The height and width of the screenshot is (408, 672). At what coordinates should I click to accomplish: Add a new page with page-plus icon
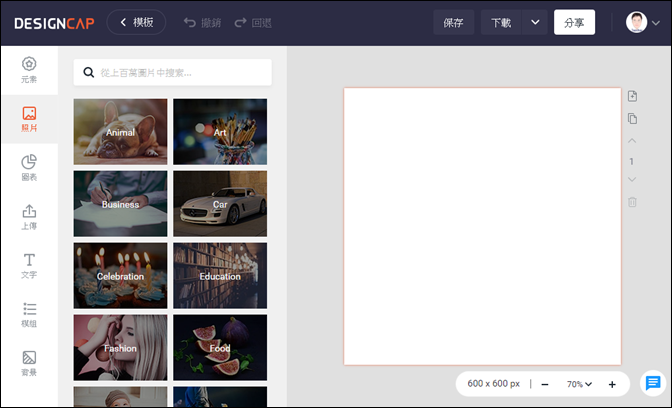632,96
